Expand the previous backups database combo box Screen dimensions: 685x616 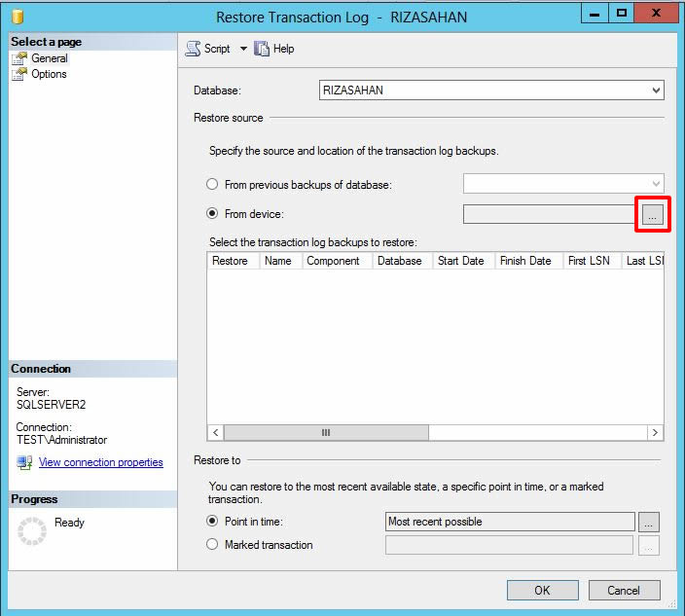(x=655, y=184)
